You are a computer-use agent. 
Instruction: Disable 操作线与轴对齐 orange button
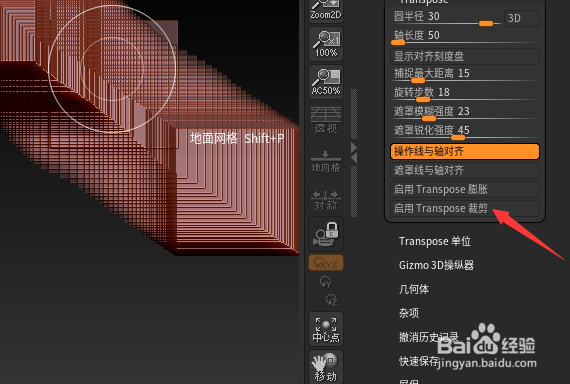click(x=465, y=151)
